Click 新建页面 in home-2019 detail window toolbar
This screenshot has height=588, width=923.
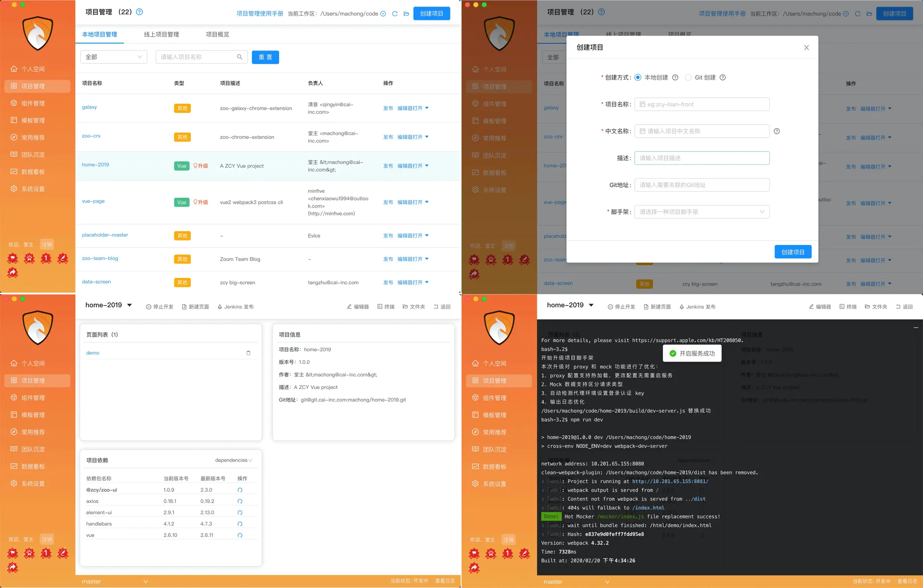point(195,307)
